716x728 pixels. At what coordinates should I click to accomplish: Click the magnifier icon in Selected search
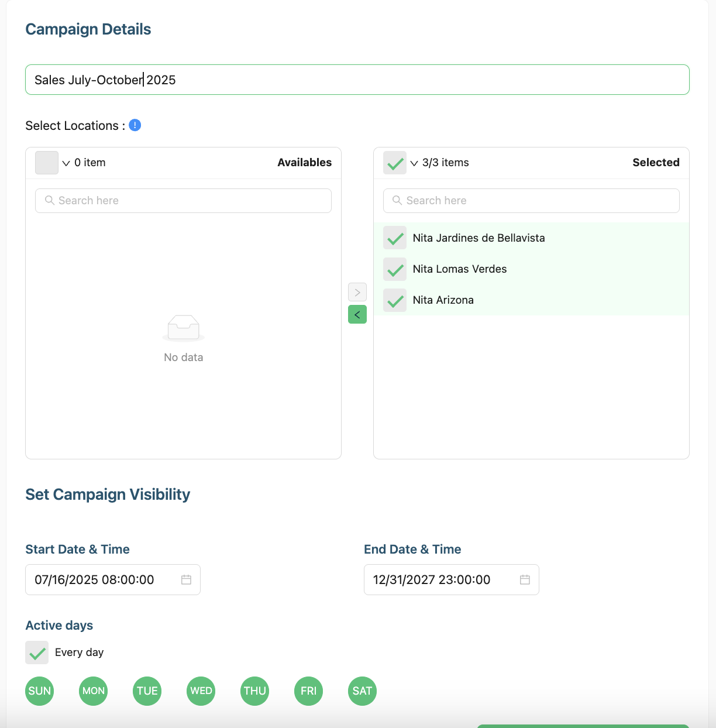397,200
